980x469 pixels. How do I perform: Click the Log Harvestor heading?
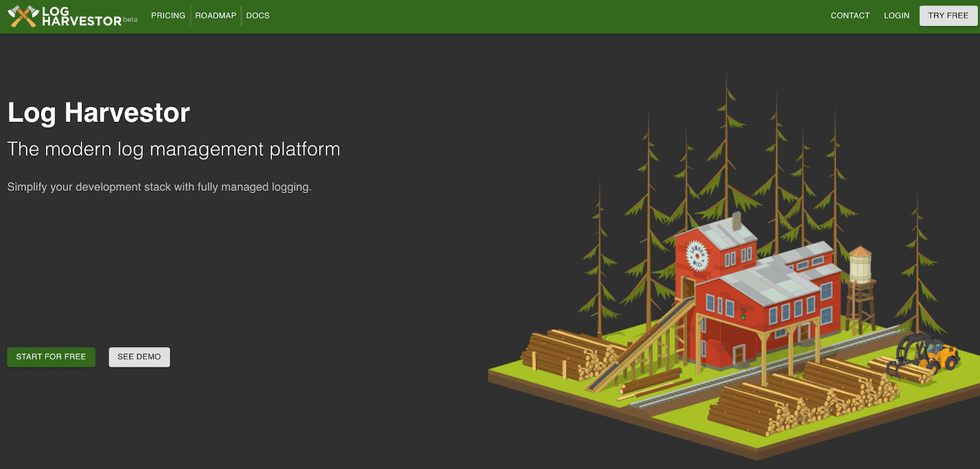pos(99,113)
